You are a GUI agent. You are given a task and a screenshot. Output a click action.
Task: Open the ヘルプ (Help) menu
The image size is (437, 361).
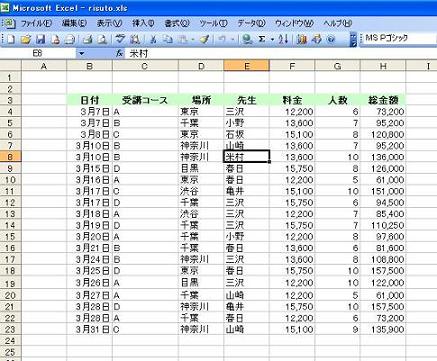pos(338,23)
